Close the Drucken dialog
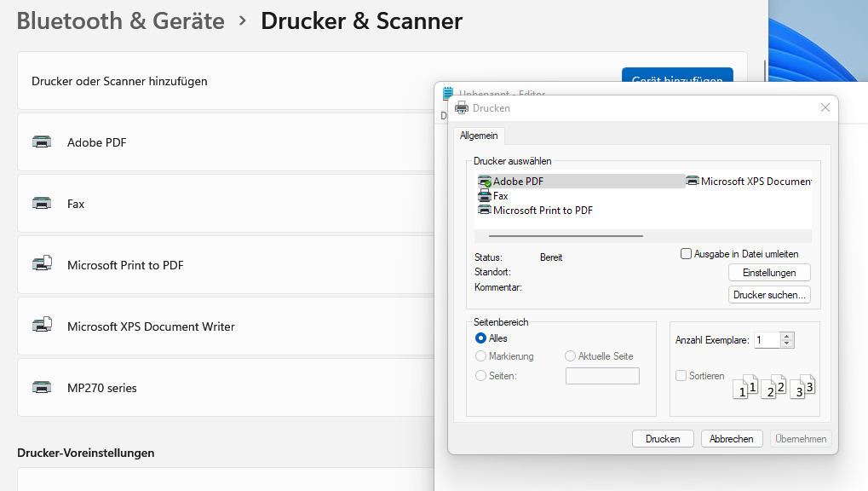The width and height of the screenshot is (868, 491). coord(825,107)
